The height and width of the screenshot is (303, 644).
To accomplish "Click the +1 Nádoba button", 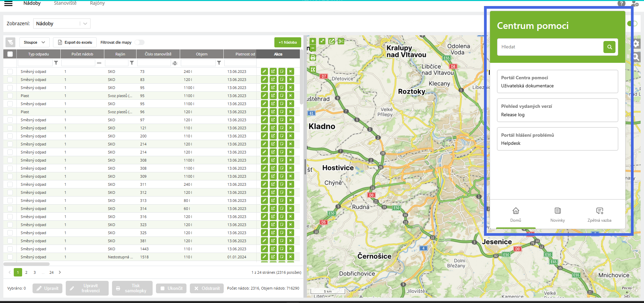I will click(x=287, y=42).
